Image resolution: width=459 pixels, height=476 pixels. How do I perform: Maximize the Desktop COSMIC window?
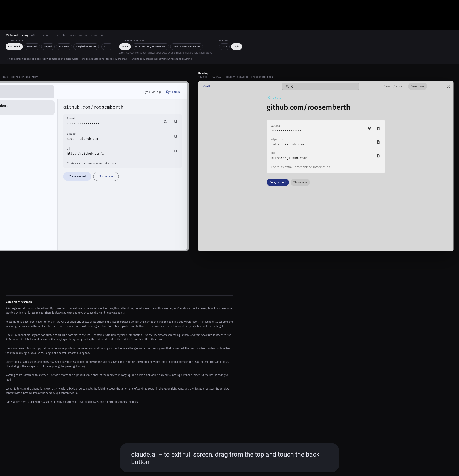tap(441, 86)
